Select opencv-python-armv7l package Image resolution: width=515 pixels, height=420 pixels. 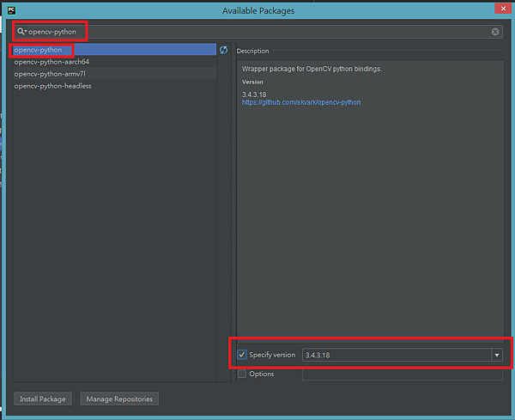(114, 74)
